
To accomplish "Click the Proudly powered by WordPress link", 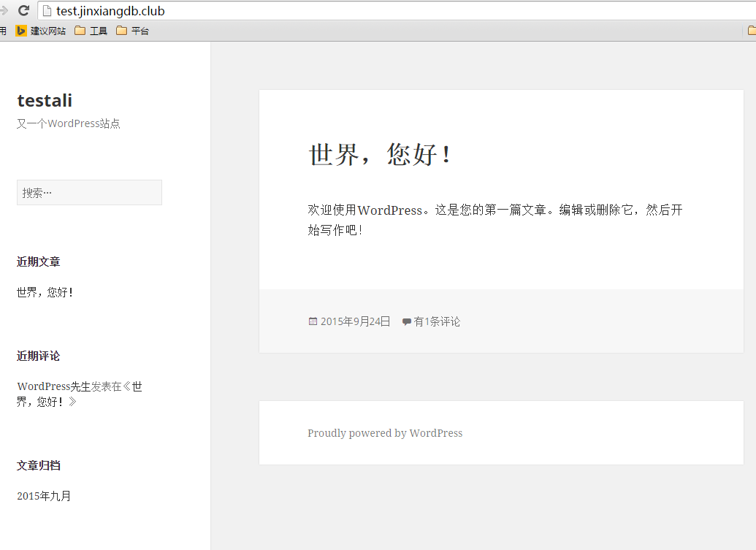I will point(385,433).
